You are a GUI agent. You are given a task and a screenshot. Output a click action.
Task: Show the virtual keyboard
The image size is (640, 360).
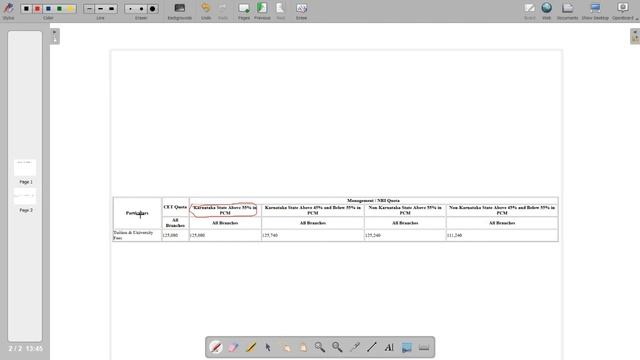(x=424, y=347)
